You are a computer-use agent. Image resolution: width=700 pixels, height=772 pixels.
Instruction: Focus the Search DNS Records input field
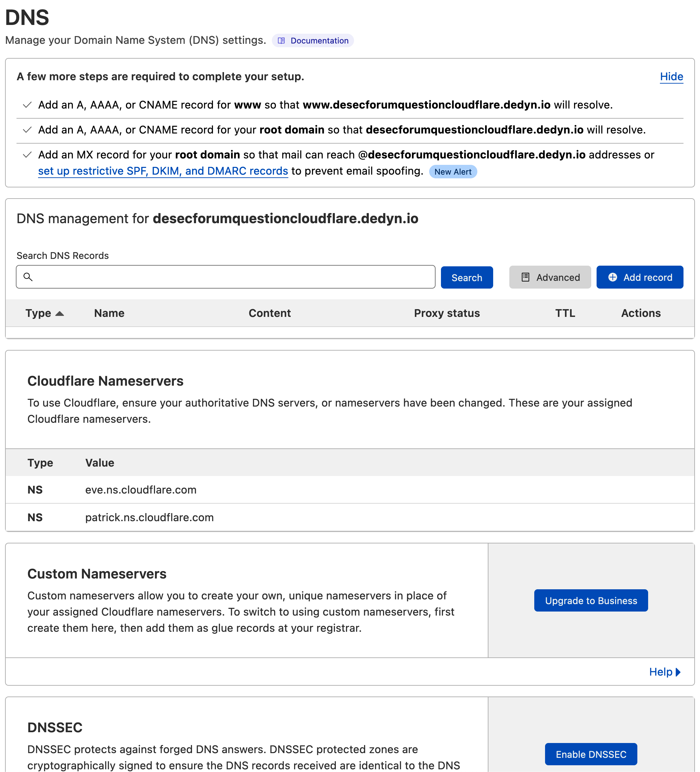[x=225, y=277]
